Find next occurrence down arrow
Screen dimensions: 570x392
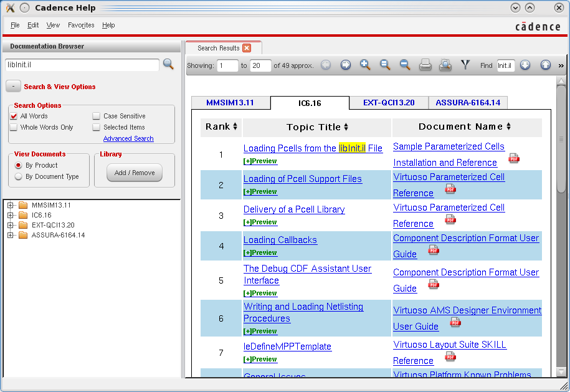coord(525,65)
